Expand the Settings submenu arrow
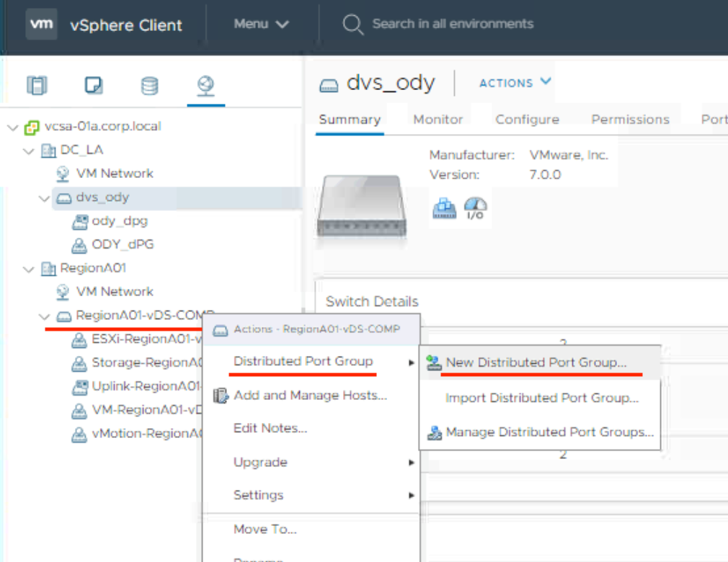Viewport: 728px width, 562px height. pyautogui.click(x=412, y=495)
